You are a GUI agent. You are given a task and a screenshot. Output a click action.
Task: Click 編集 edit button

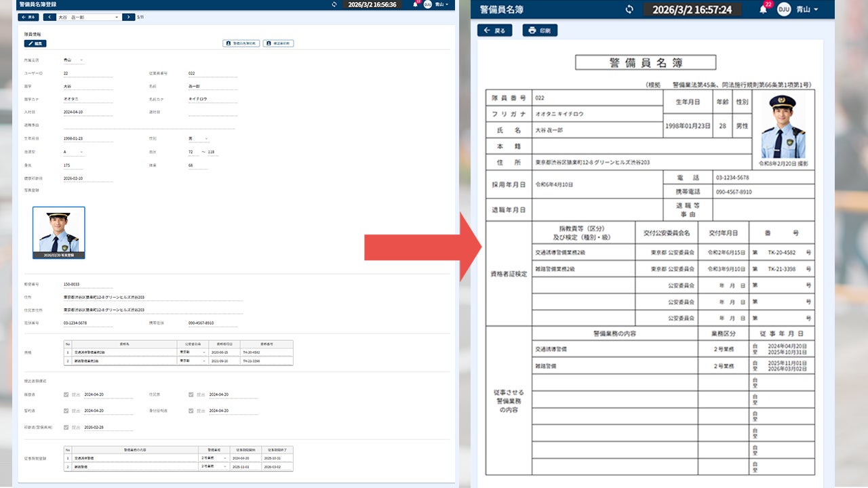pos(35,43)
